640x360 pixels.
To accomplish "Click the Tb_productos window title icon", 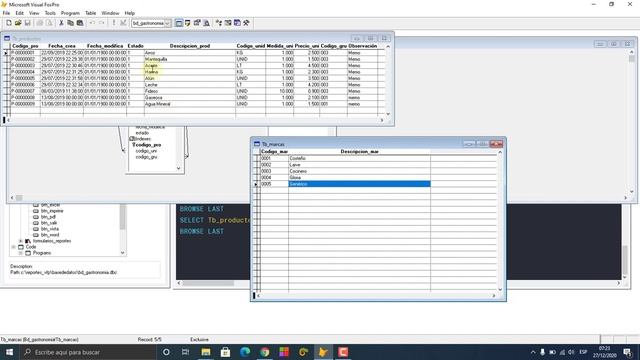I will [x=7, y=38].
